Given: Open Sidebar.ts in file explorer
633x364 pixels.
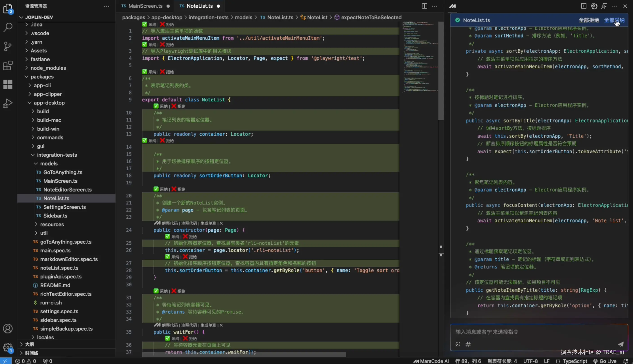Looking at the screenshot, I should tap(55, 215).
